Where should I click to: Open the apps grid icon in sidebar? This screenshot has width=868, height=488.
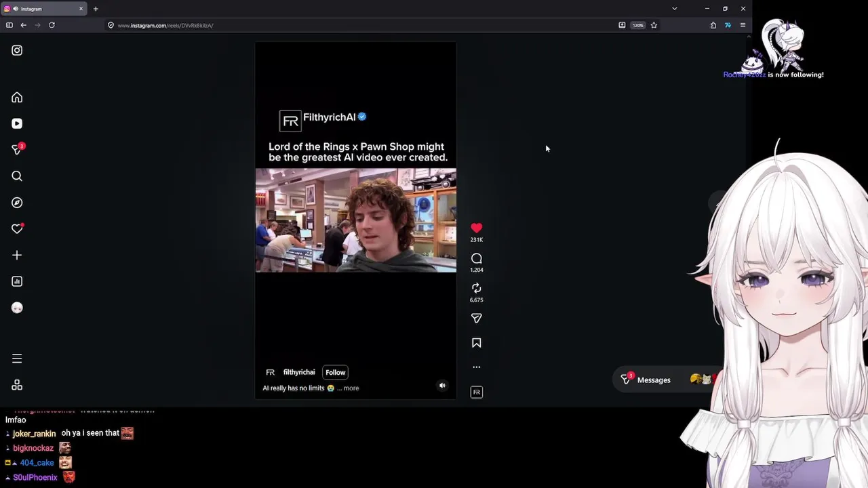tap(17, 385)
